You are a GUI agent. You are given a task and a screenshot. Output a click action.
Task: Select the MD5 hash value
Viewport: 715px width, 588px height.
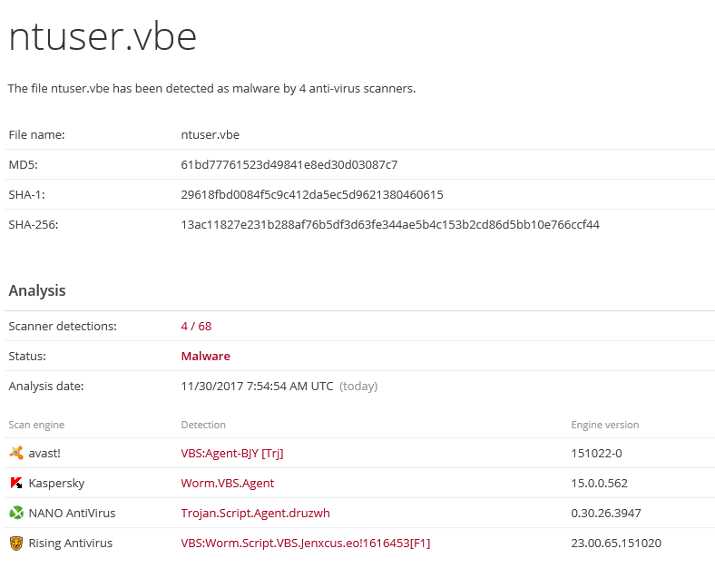pyautogui.click(x=289, y=164)
